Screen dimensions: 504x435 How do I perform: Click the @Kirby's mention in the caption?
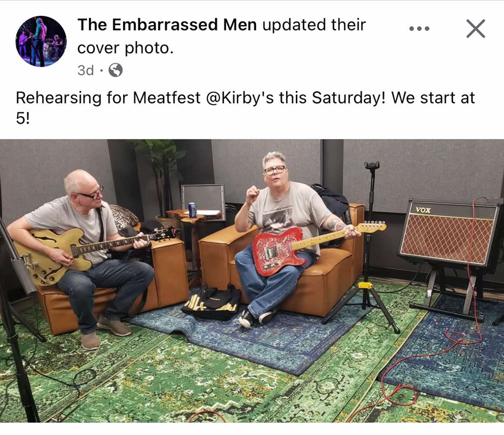241,98
